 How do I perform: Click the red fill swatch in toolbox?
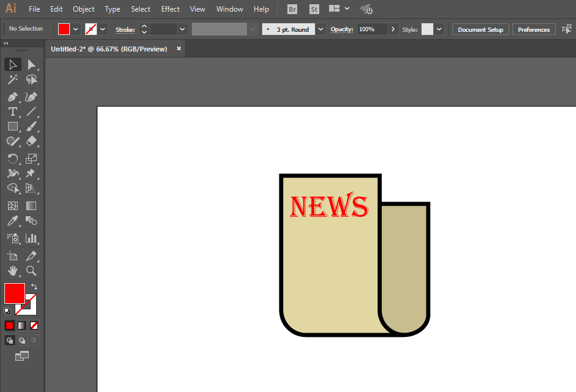coord(15,293)
